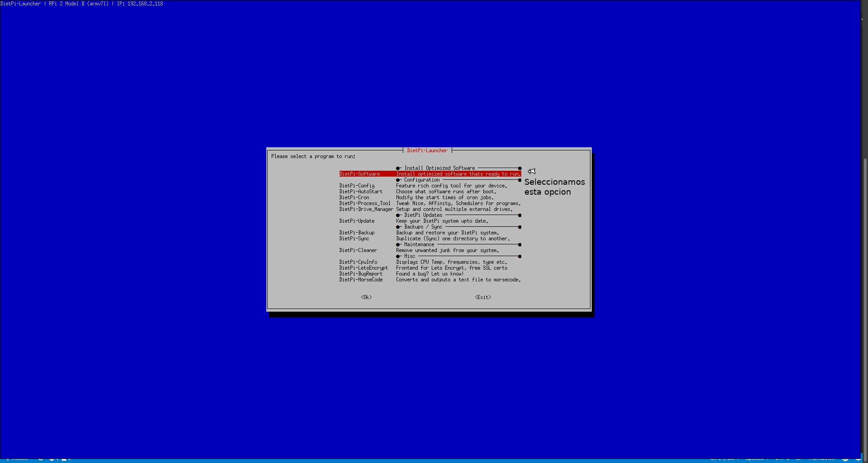Choose DietPi-Config from the program list
This screenshot has width=868, height=463.
tap(357, 186)
